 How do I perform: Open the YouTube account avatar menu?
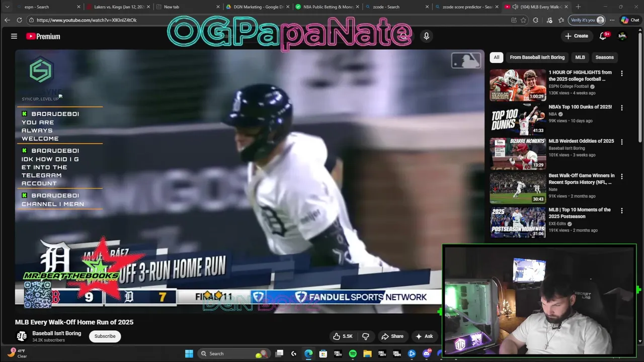pyautogui.click(x=622, y=36)
